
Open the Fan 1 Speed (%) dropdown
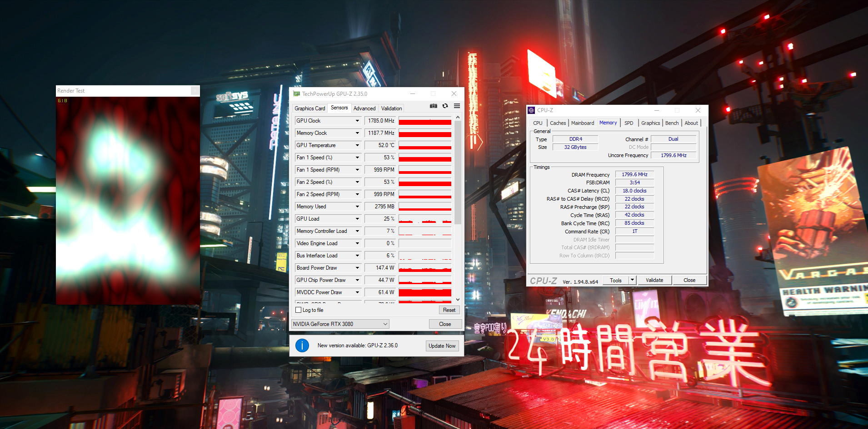pyautogui.click(x=357, y=158)
